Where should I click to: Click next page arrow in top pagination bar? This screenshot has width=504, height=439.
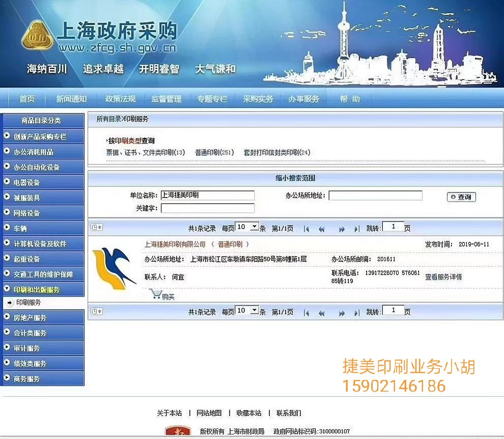tap(342, 229)
